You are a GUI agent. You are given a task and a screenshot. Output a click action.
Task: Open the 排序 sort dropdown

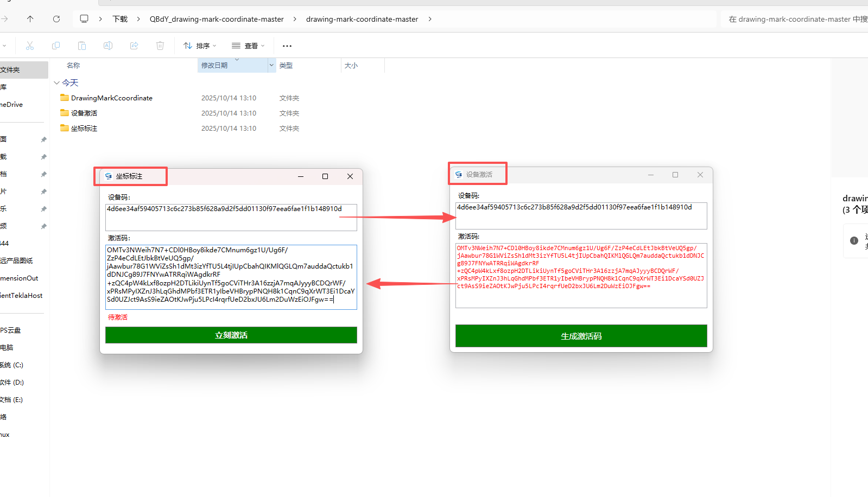(x=200, y=46)
